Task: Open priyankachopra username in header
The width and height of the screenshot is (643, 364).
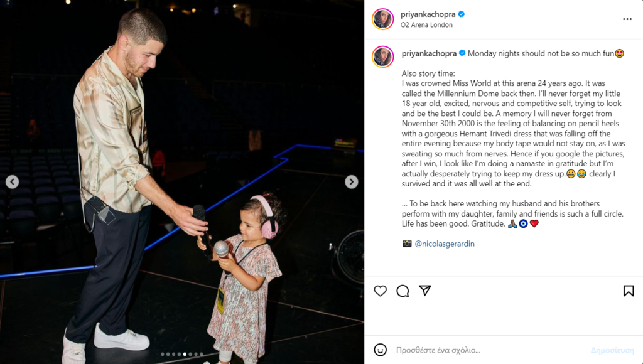Action: coord(428,14)
